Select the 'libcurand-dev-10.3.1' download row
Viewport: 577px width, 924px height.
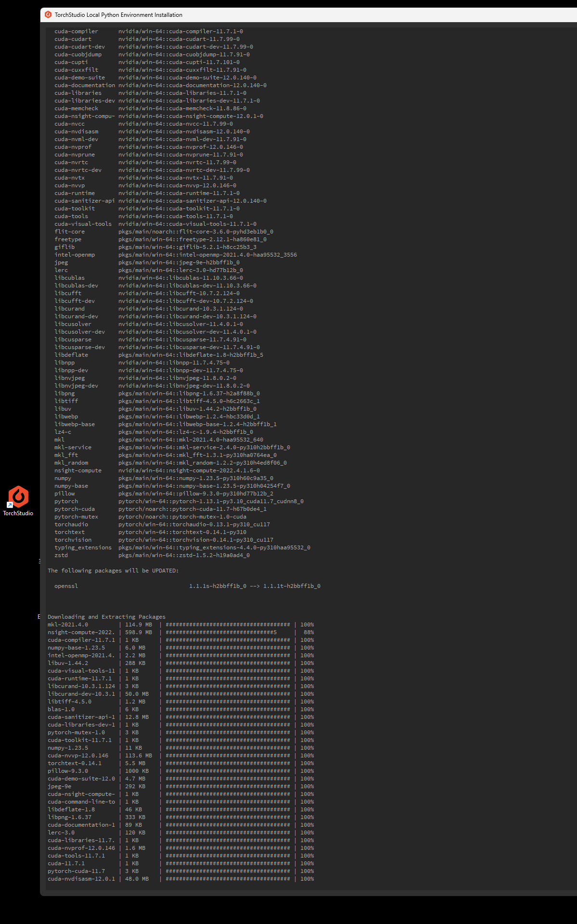pyautogui.click(x=180, y=694)
